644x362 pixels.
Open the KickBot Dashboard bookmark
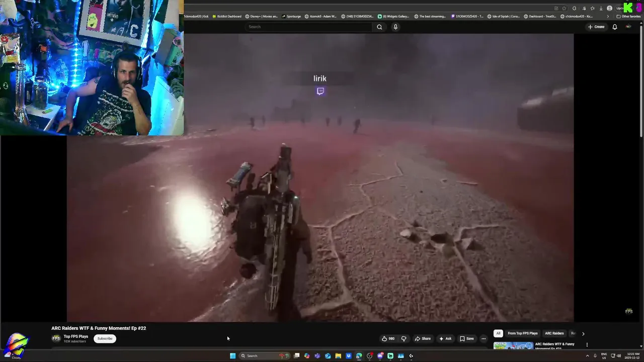227,16
